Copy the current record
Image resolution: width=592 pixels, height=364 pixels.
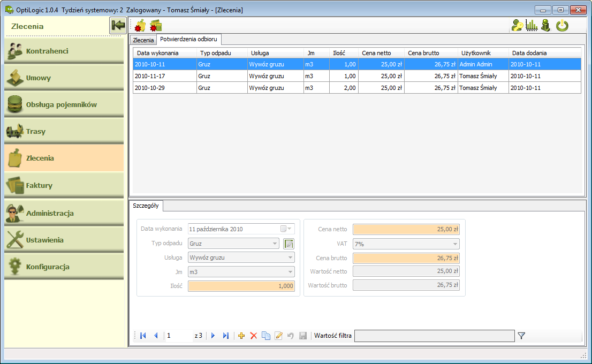coord(266,335)
